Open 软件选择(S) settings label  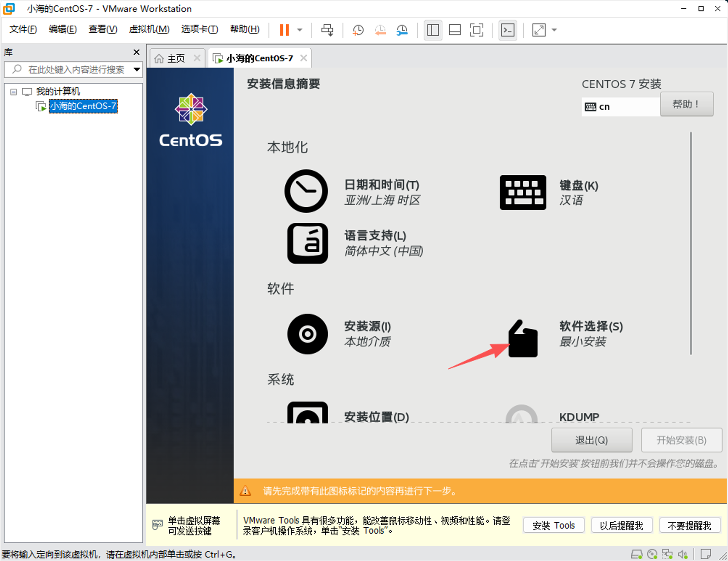pyautogui.click(x=591, y=326)
